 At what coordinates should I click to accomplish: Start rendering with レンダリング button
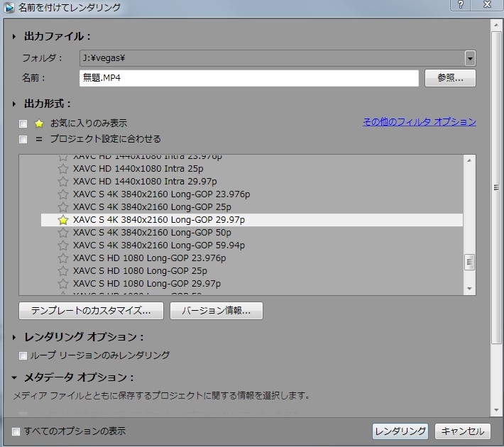click(400, 431)
